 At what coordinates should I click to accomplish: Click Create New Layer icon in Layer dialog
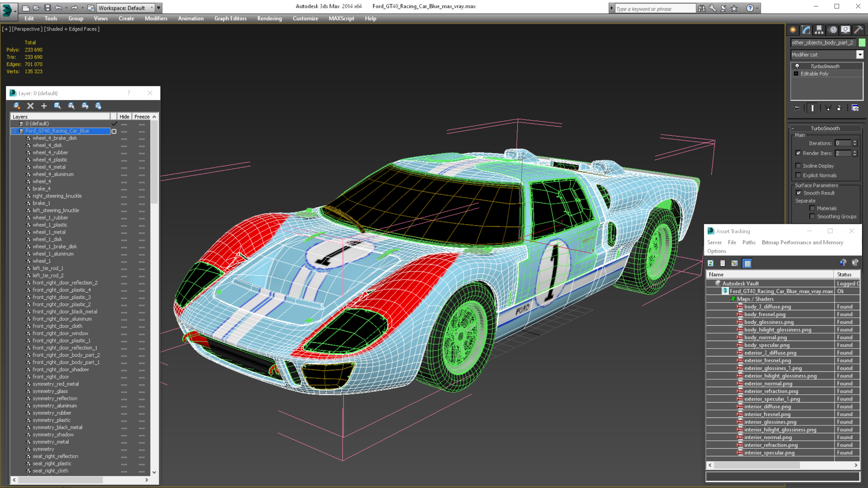coord(17,106)
